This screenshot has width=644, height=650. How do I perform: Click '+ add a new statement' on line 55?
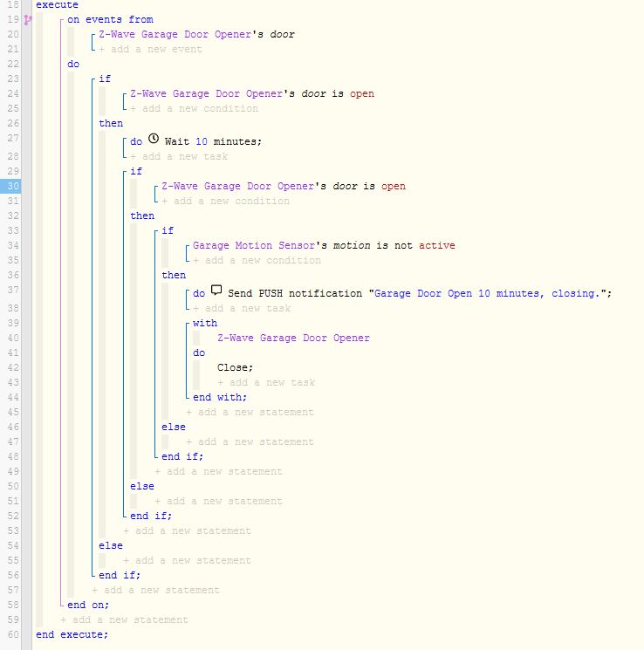pyautogui.click(x=187, y=560)
